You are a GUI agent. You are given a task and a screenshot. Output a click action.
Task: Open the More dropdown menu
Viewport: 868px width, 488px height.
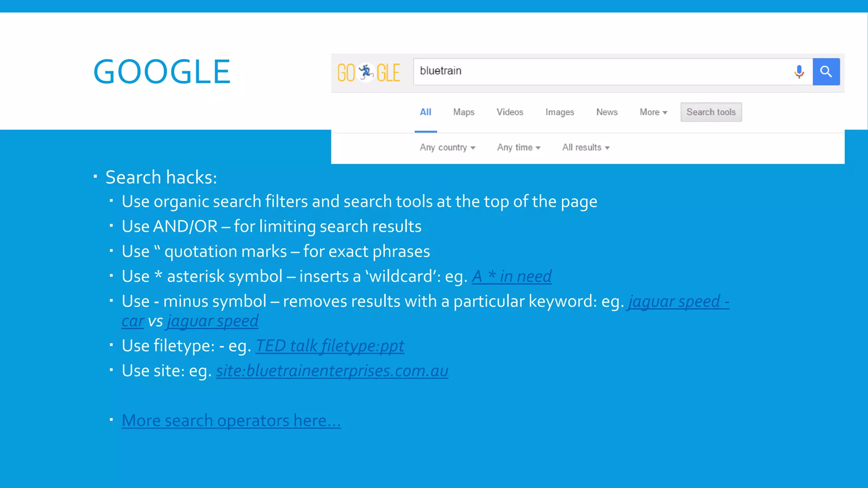(x=654, y=112)
